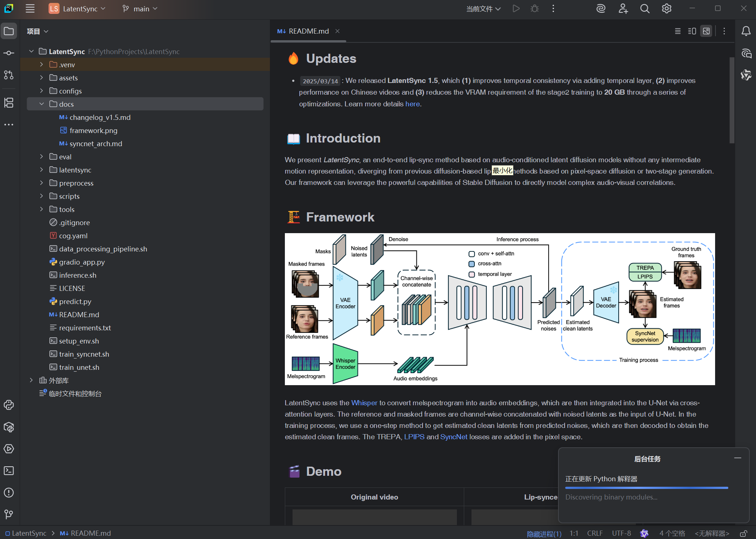Image resolution: width=756 pixels, height=539 pixels.
Task: Open the main hamburger menu
Action: click(x=30, y=9)
